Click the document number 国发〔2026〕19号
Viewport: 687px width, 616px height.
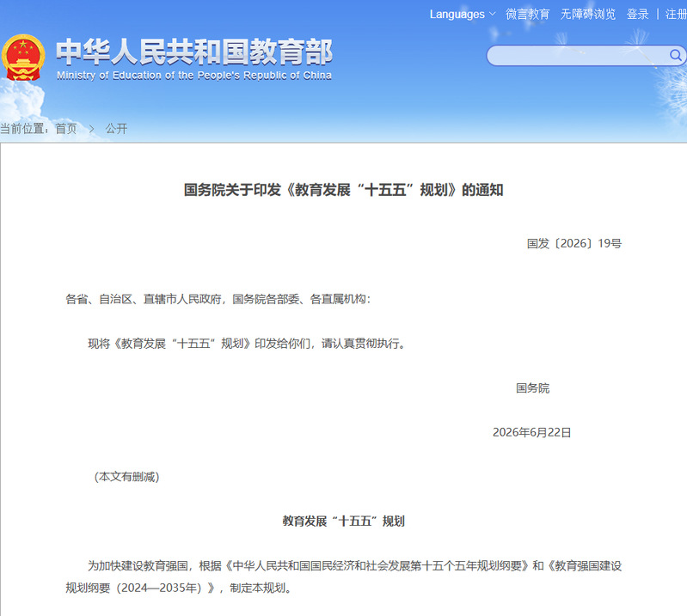[574, 243]
